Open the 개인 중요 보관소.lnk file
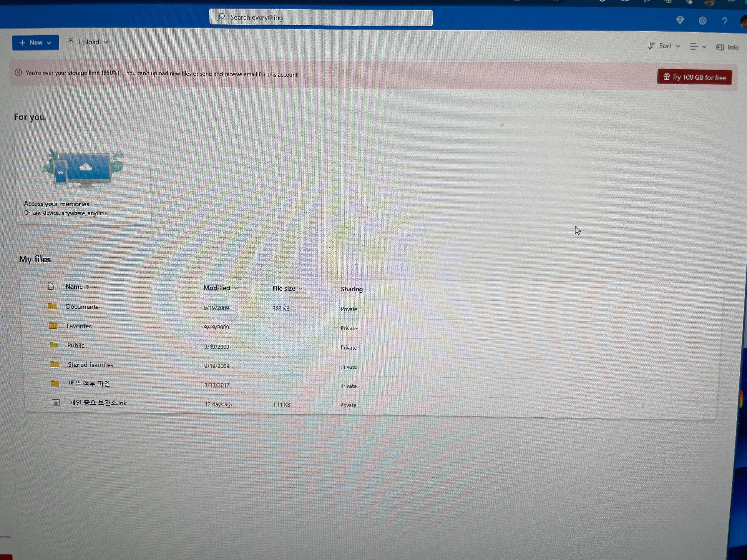 click(x=98, y=403)
